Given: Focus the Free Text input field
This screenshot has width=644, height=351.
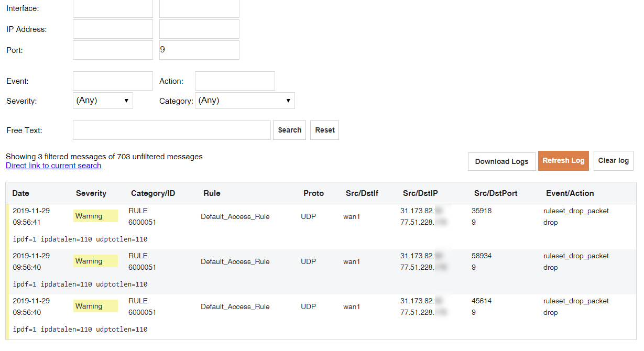Looking at the screenshot, I should click(171, 130).
